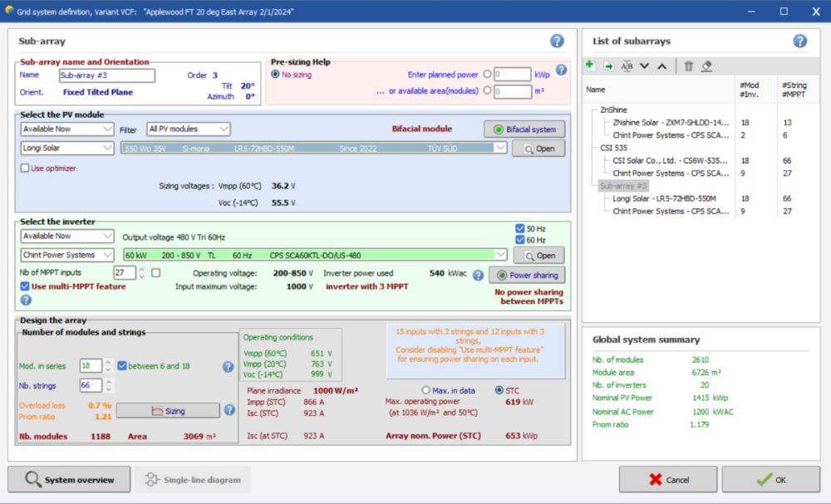Screen dimensions: 831x504
Task: Click the sub-array Name text field
Action: tap(106, 76)
